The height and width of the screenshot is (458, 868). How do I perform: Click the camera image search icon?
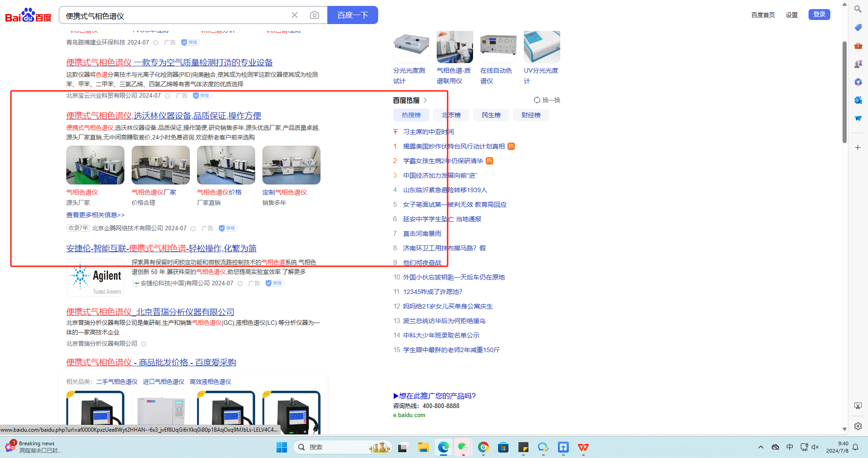[314, 15]
